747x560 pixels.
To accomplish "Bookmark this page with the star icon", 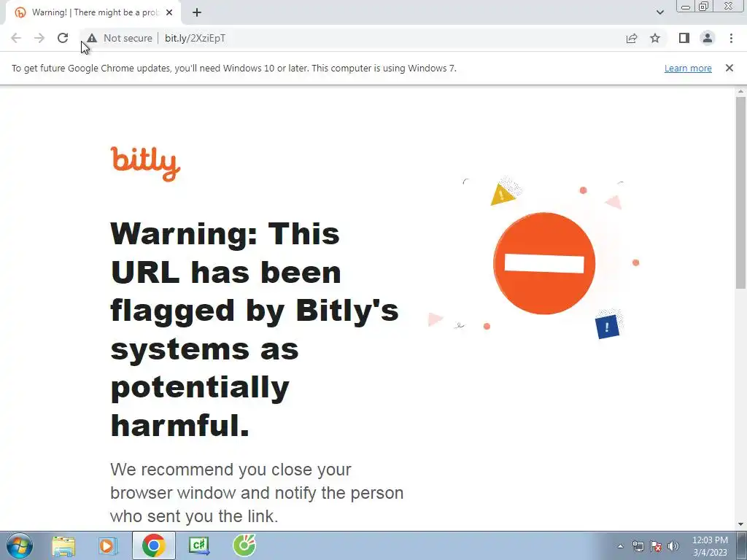I will (x=655, y=38).
